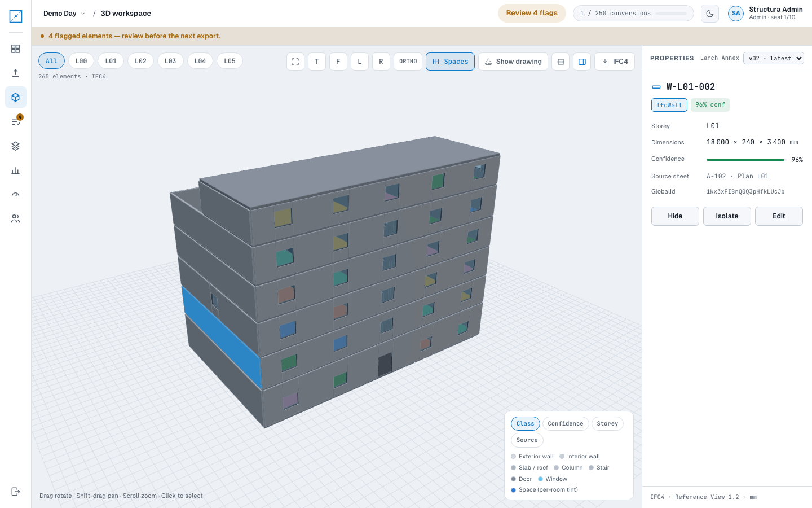Image resolution: width=812 pixels, height=508 pixels.
Task: Open the gauge usage icon in sidebar
Action: pyautogui.click(x=16, y=195)
